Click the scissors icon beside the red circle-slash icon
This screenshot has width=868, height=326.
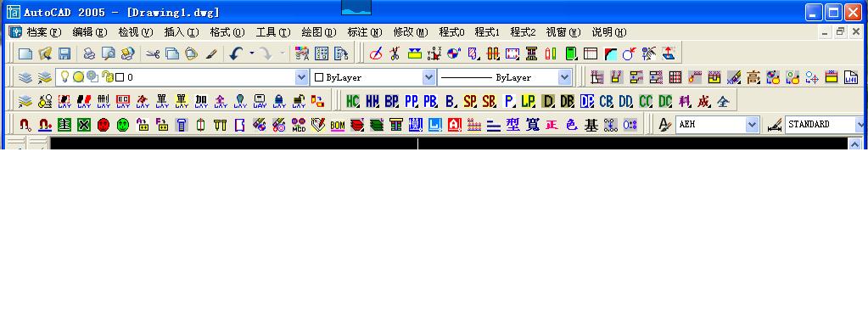[x=395, y=53]
